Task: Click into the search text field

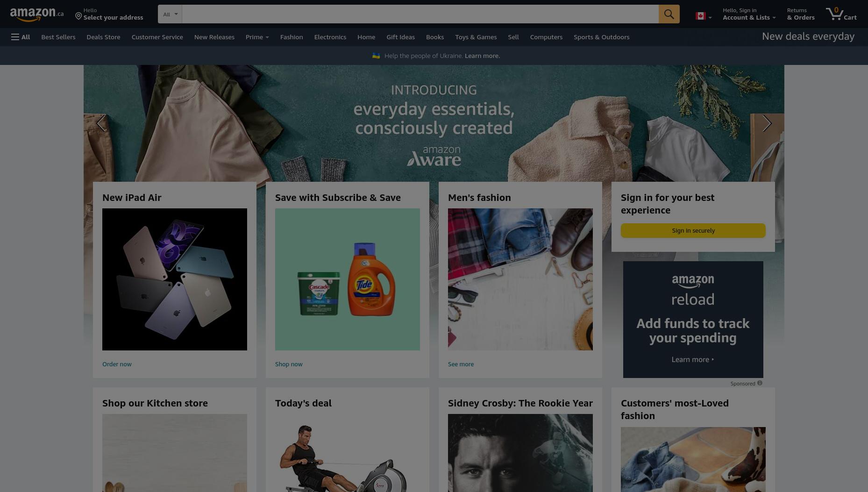Action: pos(420,14)
